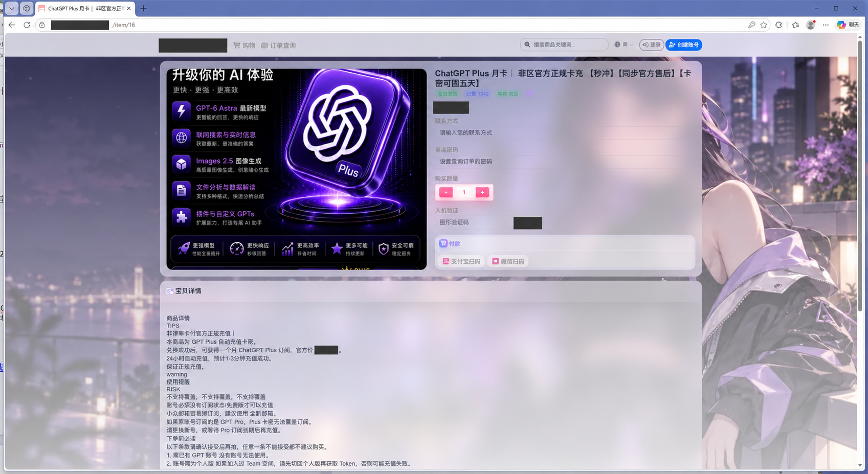
Task: Click the search magnifier icon
Action: 527,44
